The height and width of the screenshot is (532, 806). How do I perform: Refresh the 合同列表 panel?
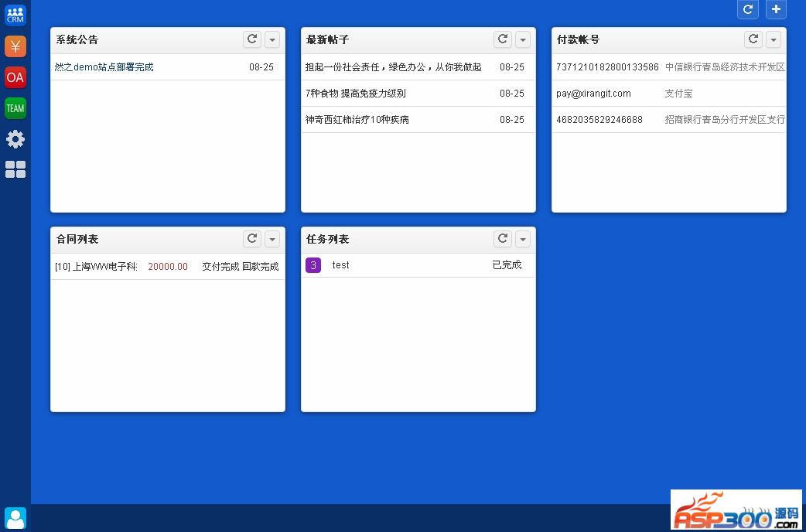(252, 238)
